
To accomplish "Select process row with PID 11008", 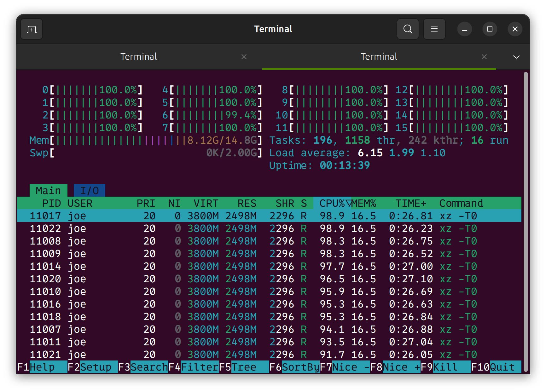I will coord(269,241).
